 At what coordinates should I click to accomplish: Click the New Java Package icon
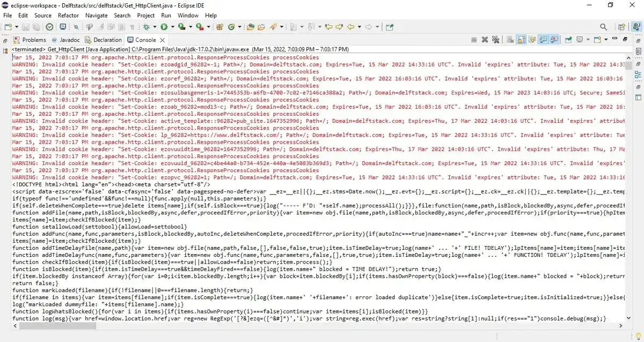click(x=219, y=27)
